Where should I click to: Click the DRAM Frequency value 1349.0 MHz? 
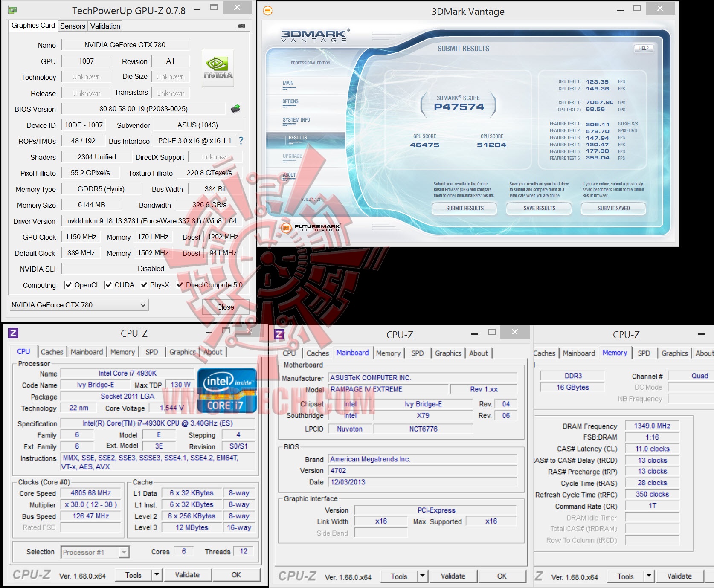click(652, 426)
